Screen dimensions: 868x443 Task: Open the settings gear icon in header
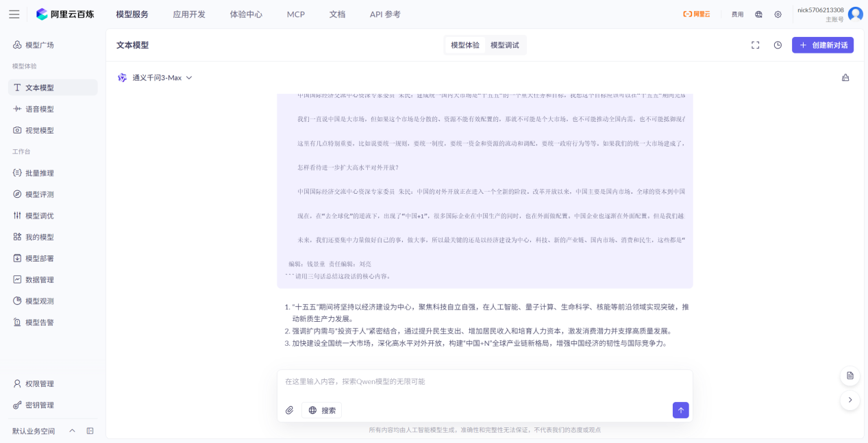point(778,14)
